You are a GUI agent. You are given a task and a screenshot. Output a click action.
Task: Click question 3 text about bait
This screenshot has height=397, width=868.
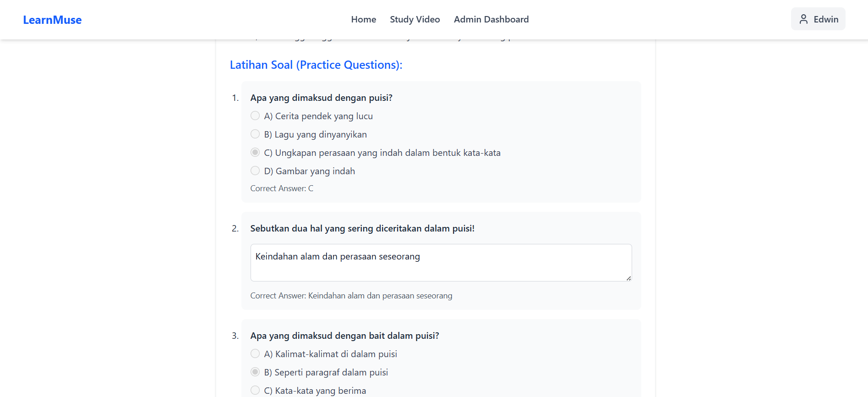click(344, 336)
